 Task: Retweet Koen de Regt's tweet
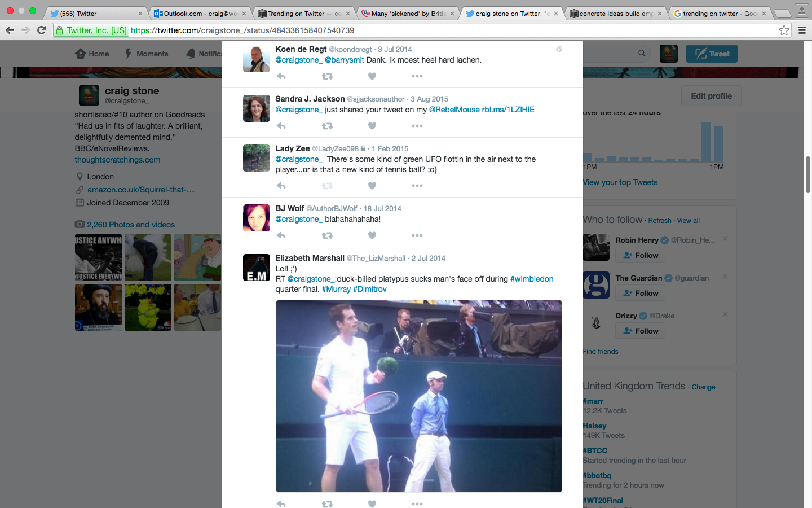(327, 76)
